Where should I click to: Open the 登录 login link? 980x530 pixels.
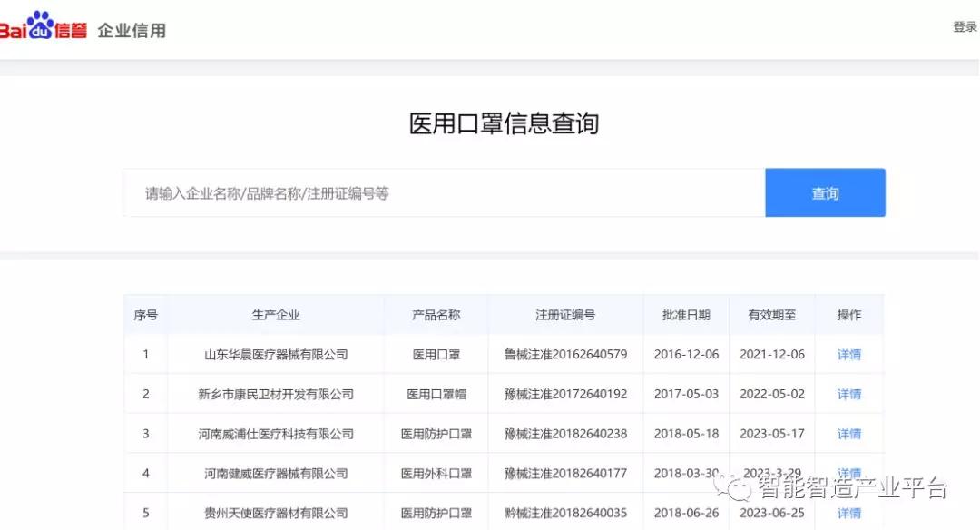tap(965, 27)
